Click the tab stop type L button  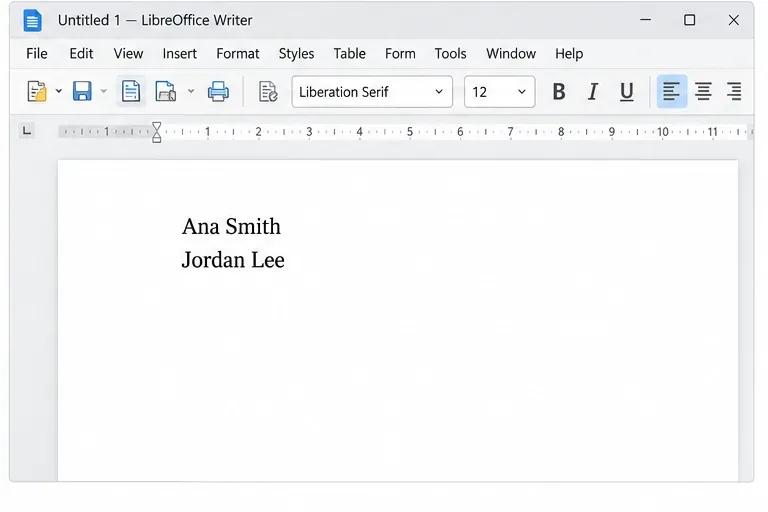coord(27,130)
